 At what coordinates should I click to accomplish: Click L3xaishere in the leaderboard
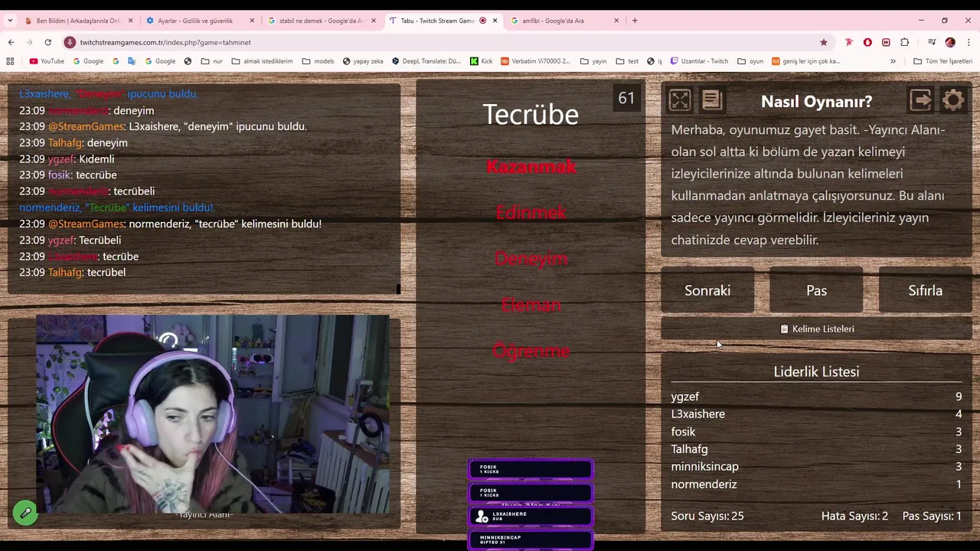click(x=698, y=414)
